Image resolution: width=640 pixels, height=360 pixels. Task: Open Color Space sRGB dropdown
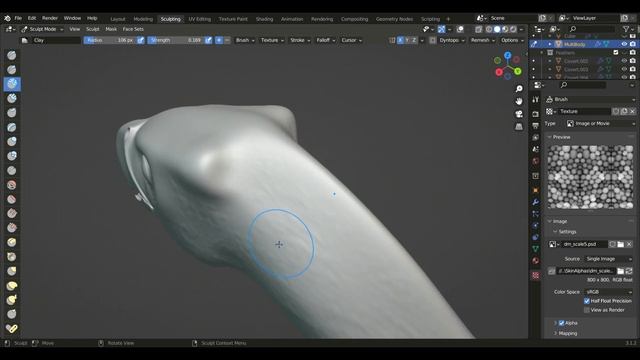pos(608,292)
